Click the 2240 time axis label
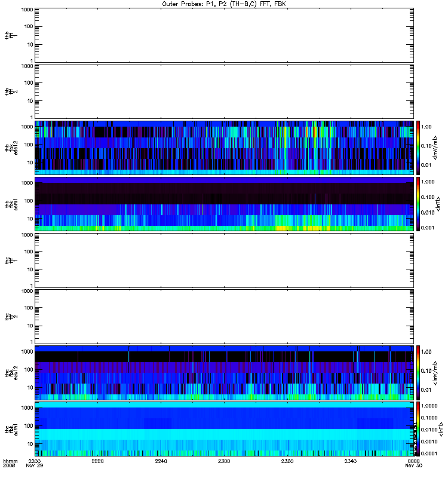 coord(161,461)
